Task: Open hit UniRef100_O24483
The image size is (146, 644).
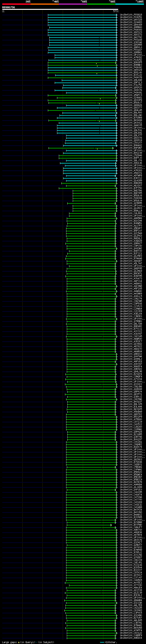Action: click(131, 22)
